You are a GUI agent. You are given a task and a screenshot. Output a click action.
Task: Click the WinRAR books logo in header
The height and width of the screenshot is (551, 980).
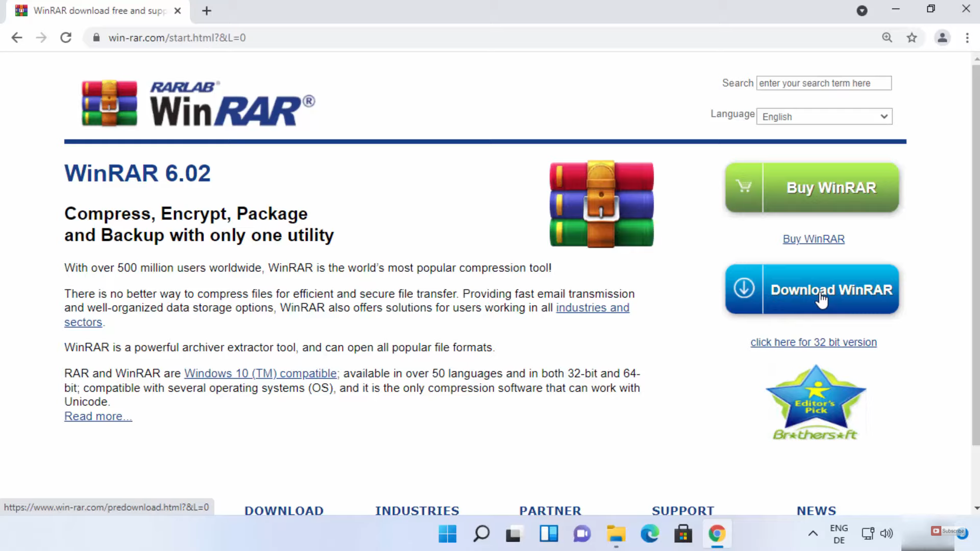pos(109,103)
